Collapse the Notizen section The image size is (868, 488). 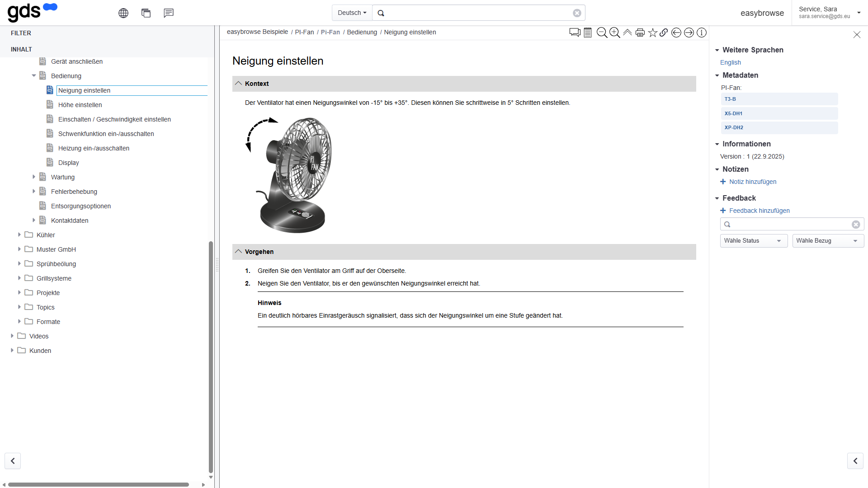click(717, 169)
